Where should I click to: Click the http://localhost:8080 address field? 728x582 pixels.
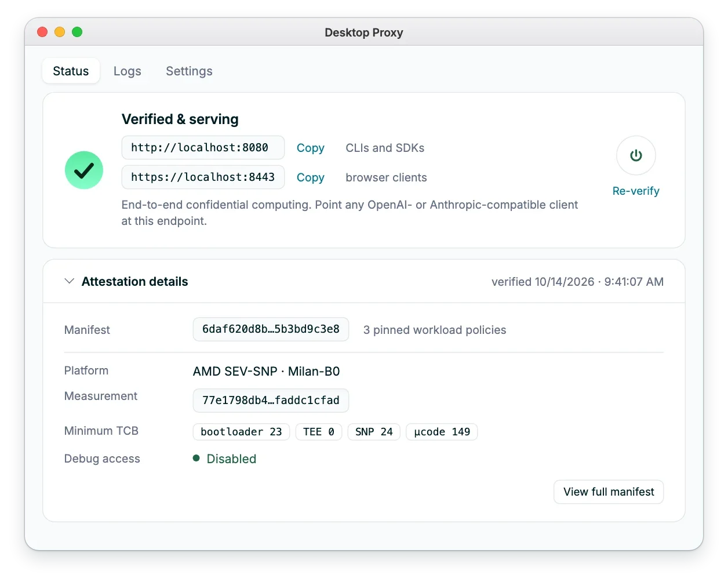(203, 148)
